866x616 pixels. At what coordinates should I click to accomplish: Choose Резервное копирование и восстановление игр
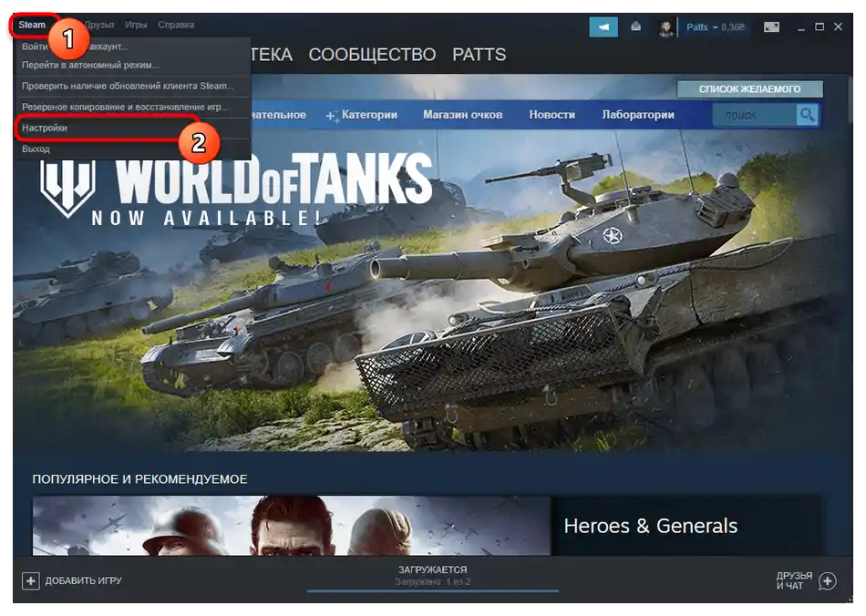[x=134, y=108]
